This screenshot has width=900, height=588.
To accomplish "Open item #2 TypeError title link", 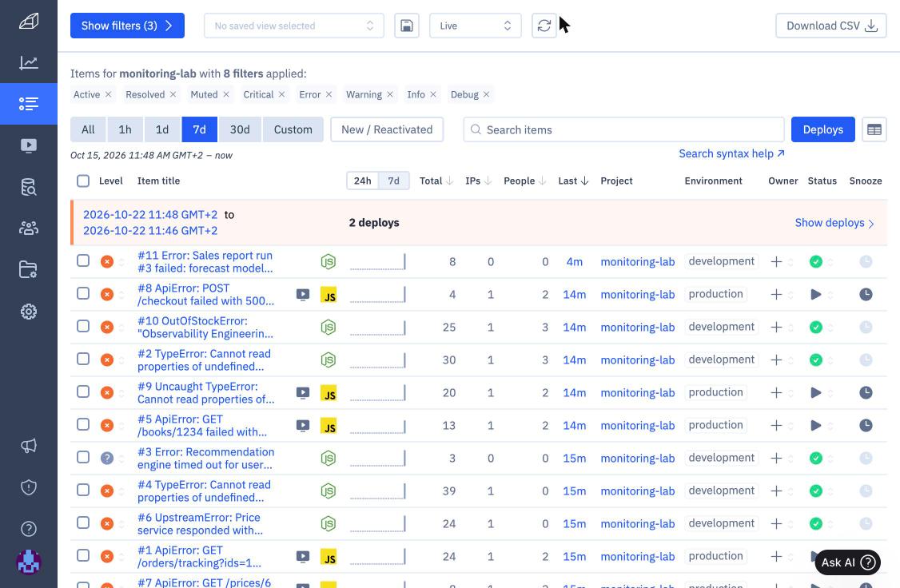I will pos(204,360).
